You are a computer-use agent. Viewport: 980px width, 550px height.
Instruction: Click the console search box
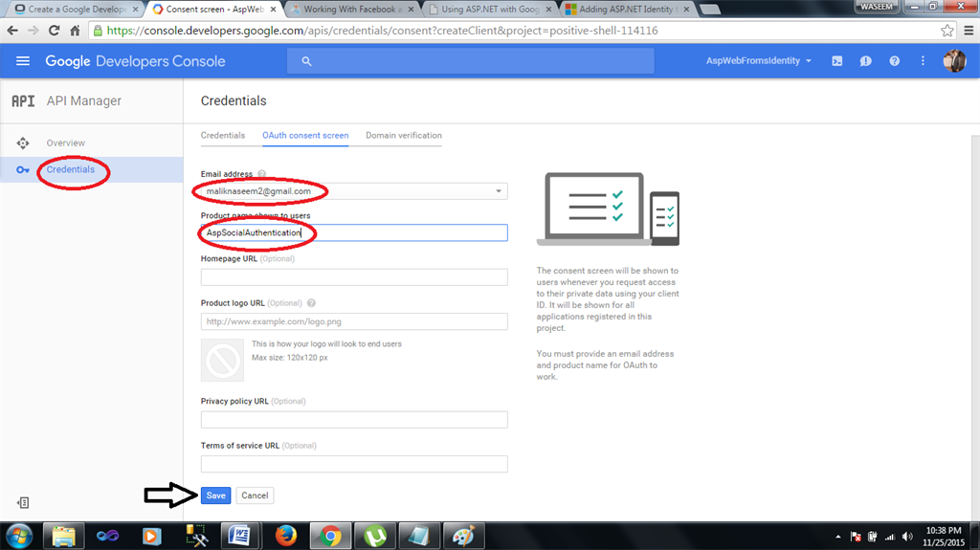pyautogui.click(x=470, y=61)
